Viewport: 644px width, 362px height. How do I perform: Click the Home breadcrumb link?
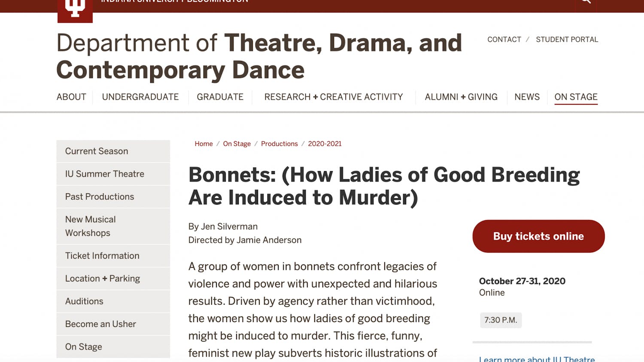click(204, 144)
